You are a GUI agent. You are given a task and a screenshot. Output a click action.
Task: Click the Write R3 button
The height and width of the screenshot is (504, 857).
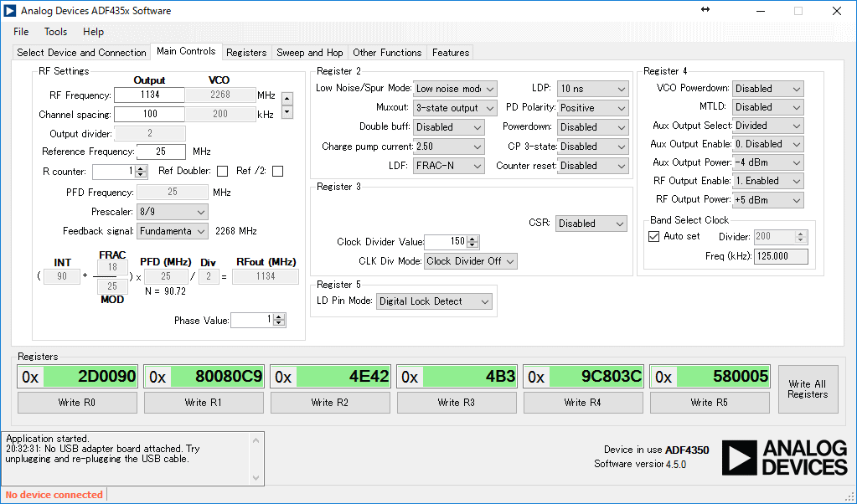coord(457,403)
